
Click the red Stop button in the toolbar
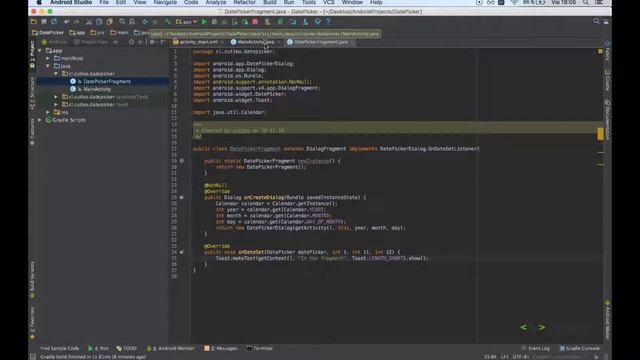pos(255,22)
